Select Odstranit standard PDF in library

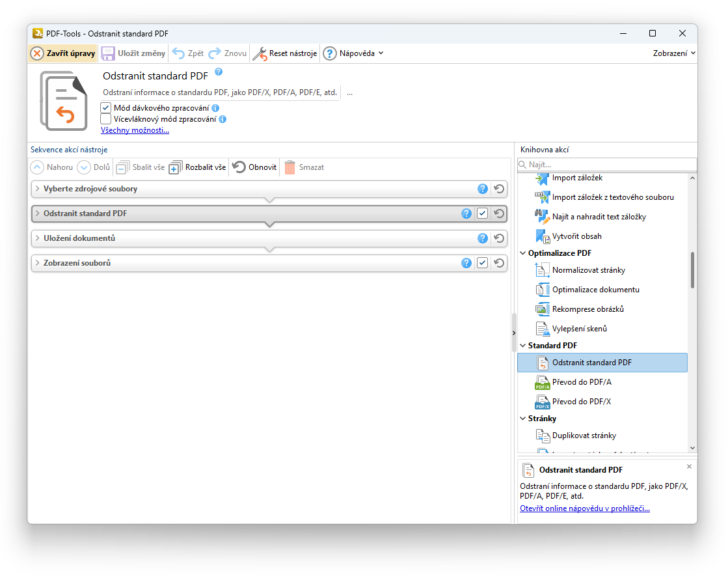(x=602, y=363)
